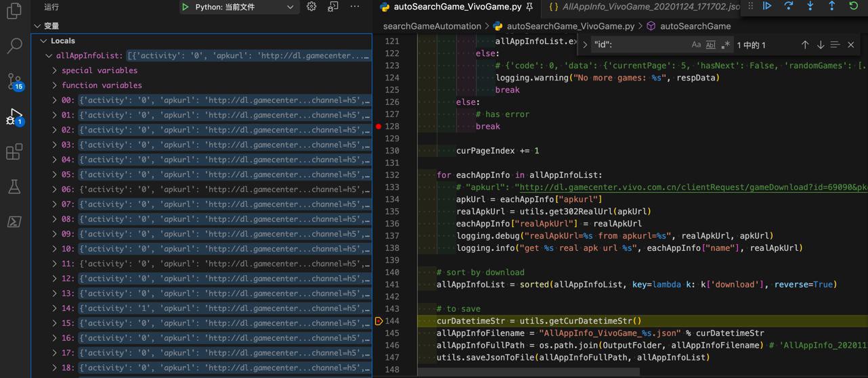The image size is (868, 378).
Task: Expand variable item 06 in the list
Action: (x=55, y=189)
